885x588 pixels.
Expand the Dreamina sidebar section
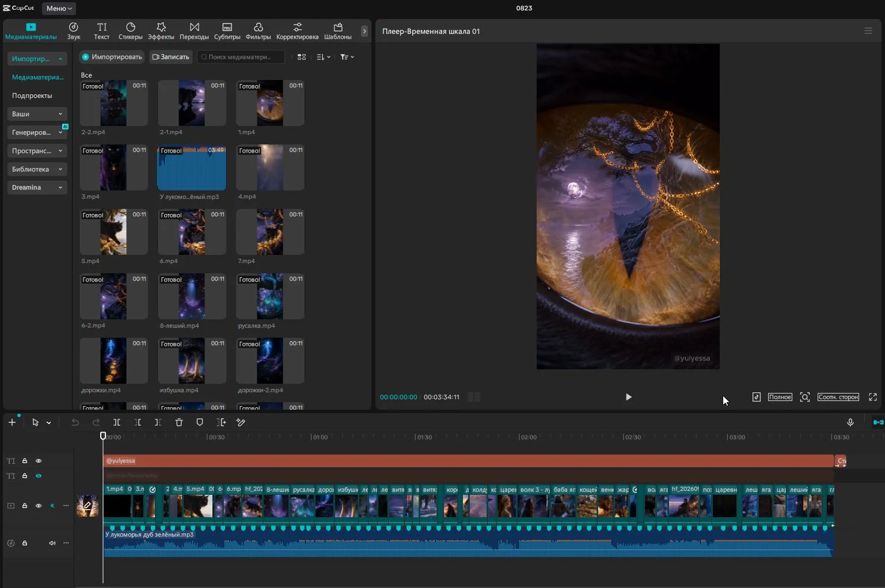coord(37,188)
